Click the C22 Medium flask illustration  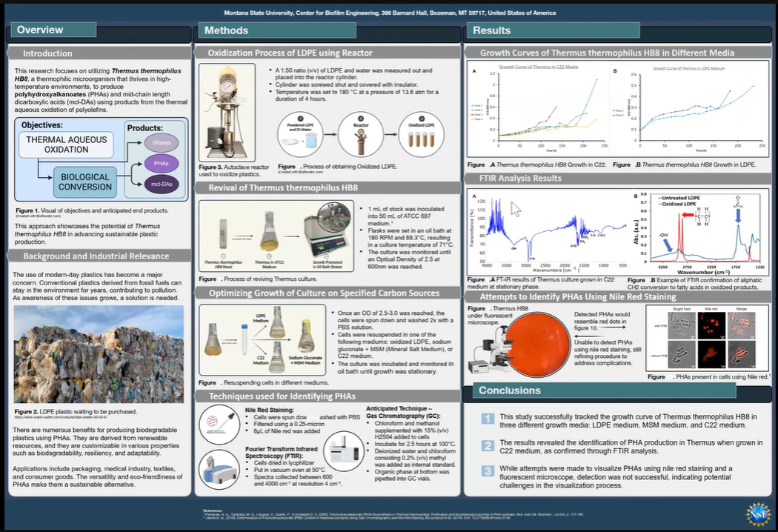[x=277, y=357]
